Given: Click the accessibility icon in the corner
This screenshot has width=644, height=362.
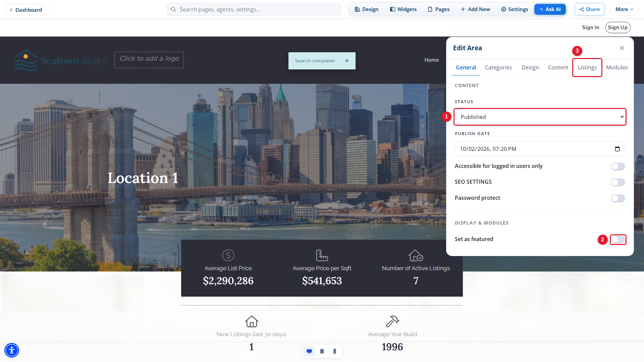Looking at the screenshot, I should [x=12, y=350].
